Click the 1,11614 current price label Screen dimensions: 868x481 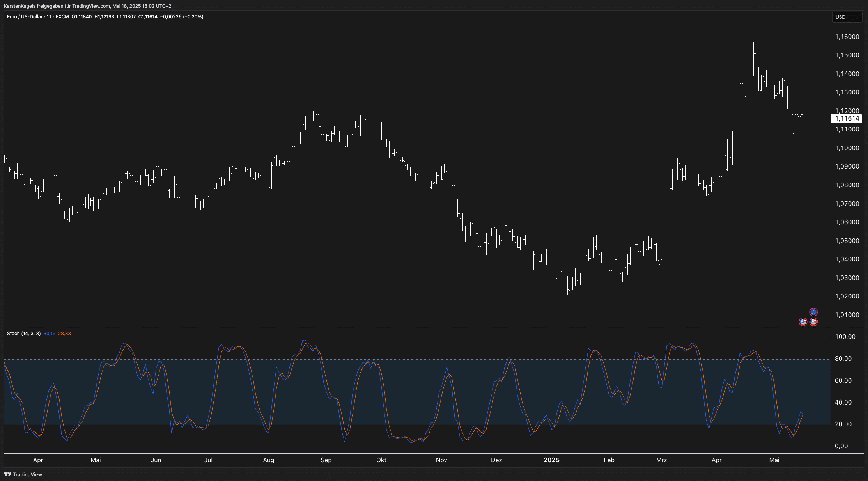847,119
